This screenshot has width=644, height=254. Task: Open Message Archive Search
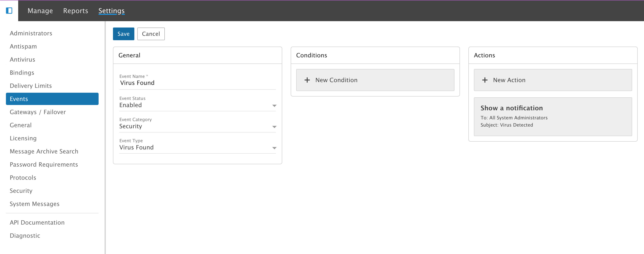pos(44,151)
